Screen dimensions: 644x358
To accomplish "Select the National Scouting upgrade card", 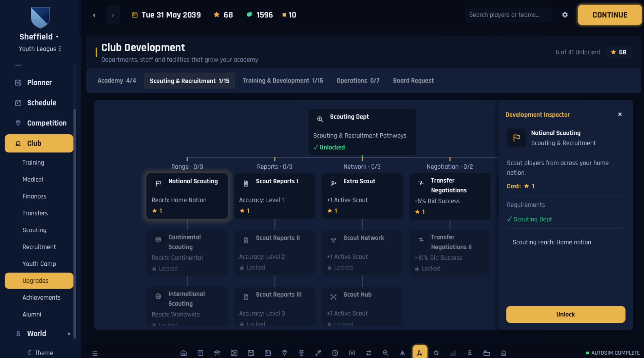I will point(187,196).
